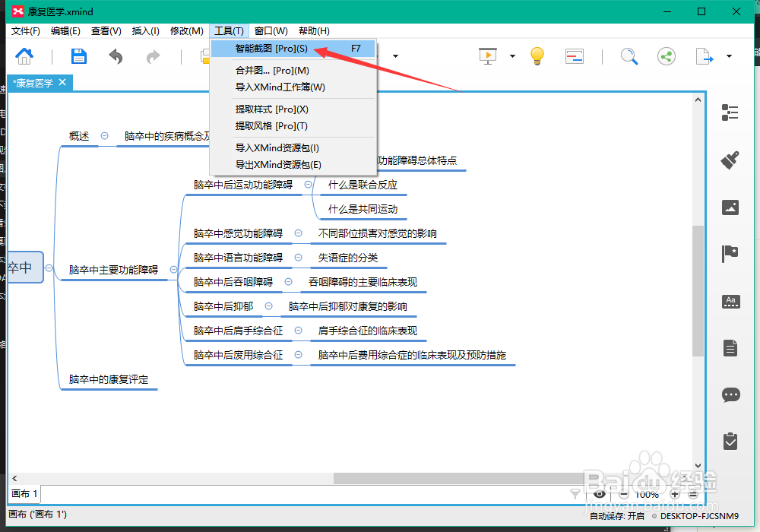The height and width of the screenshot is (532, 760).
Task: Open the Gantt chart icon
Action: click(x=575, y=56)
